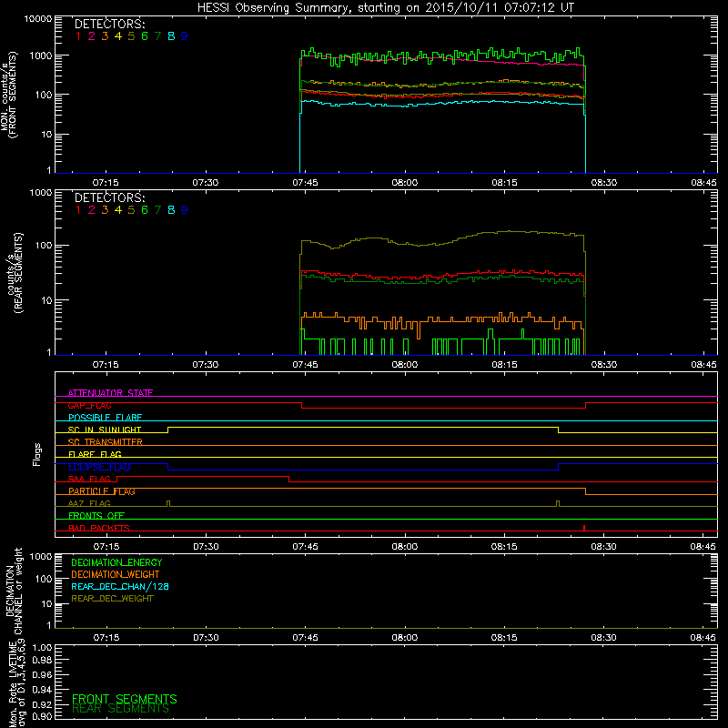Screen dimensions: 728x728
Task: Click the vertical Flags axis title
Action: pos(37,454)
